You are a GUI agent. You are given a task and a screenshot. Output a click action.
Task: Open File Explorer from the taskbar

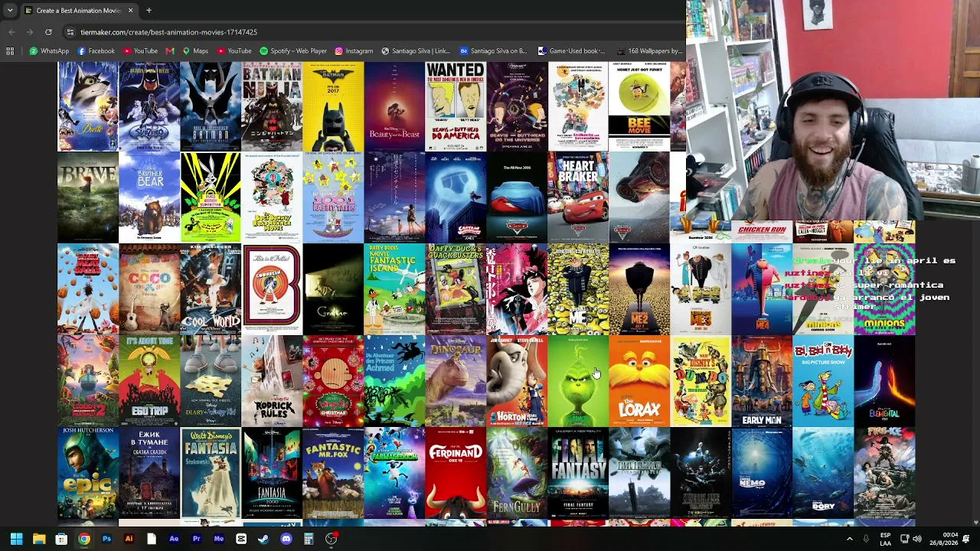coord(39,539)
